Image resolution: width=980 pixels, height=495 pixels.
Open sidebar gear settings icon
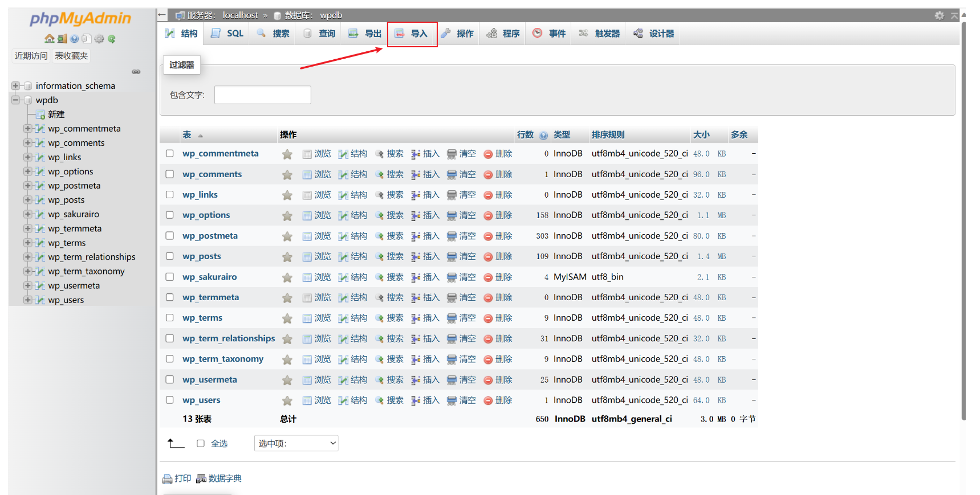(x=99, y=39)
